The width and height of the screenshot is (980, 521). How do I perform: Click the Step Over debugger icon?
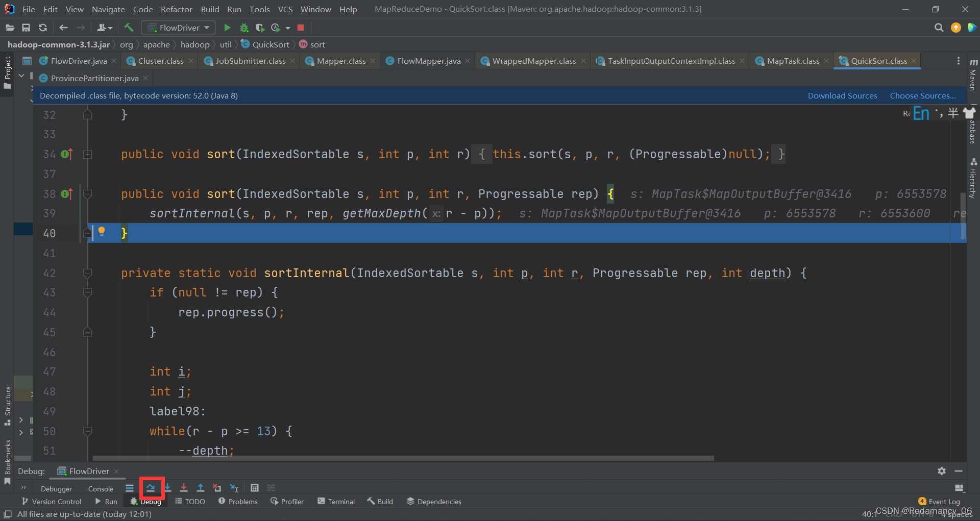pyautogui.click(x=151, y=488)
